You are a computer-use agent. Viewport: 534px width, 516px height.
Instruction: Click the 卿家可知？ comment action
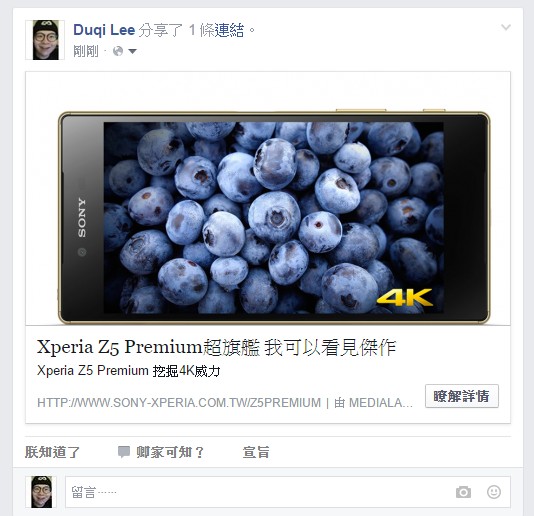click(170, 452)
